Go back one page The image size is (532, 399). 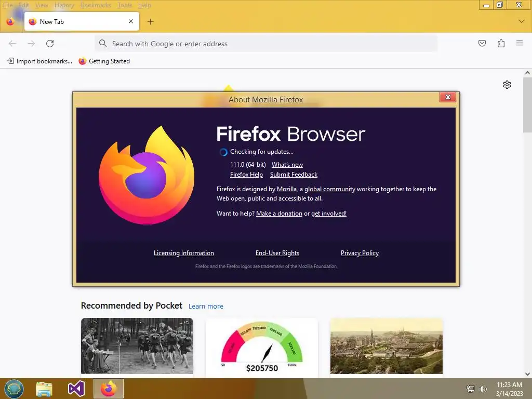[12, 44]
